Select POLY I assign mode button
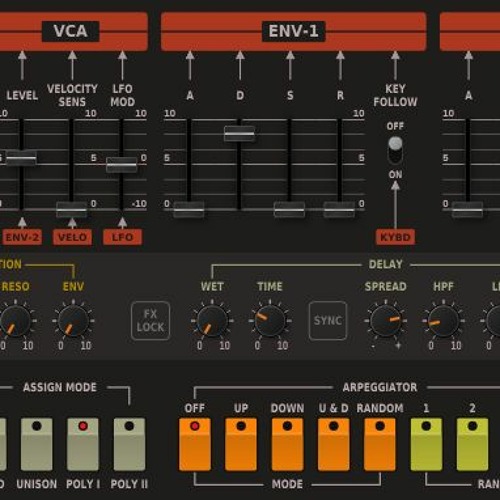500x500 pixels. pos(83,444)
